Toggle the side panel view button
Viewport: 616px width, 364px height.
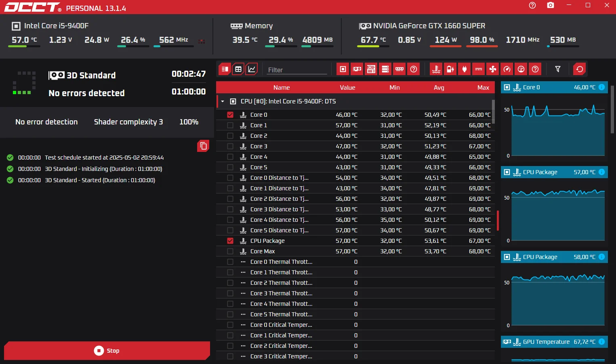click(x=225, y=69)
